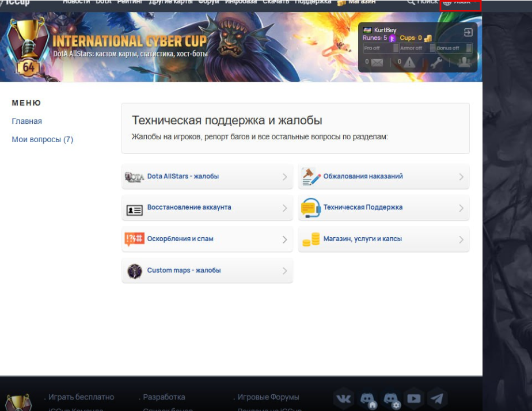Click the Runes: 5 text
The image size is (532, 411).
(x=375, y=37)
